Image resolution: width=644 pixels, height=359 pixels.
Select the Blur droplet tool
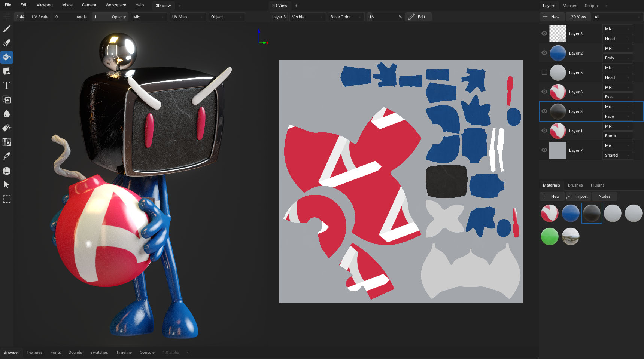[x=7, y=114]
